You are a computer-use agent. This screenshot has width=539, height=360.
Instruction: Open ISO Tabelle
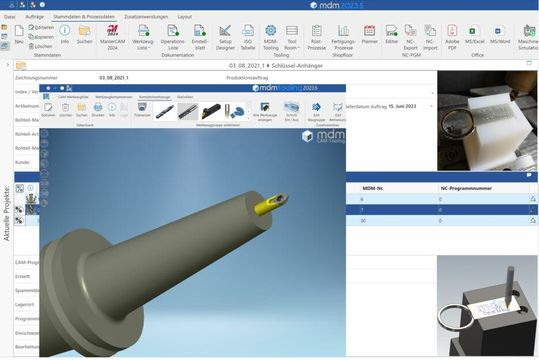[248, 37]
